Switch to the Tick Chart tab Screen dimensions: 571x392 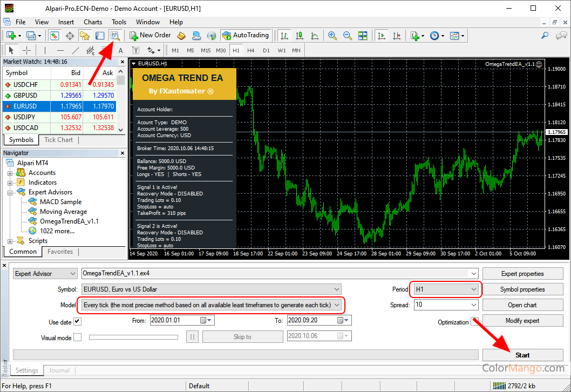click(x=59, y=140)
